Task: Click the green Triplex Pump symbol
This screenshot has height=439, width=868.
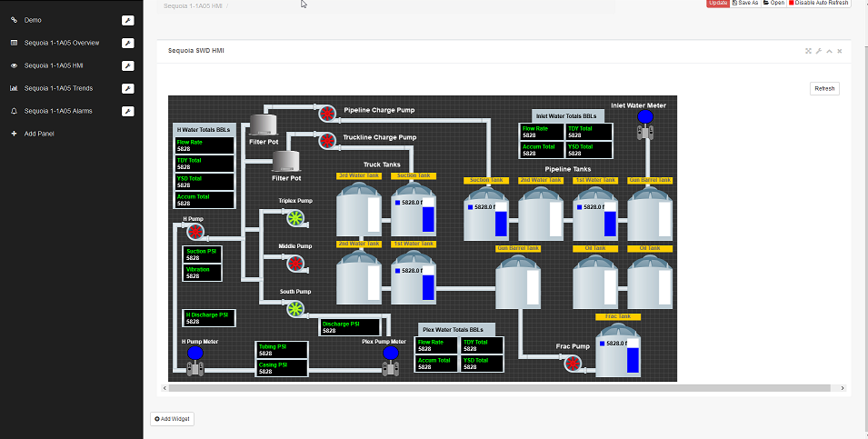Action: point(295,217)
